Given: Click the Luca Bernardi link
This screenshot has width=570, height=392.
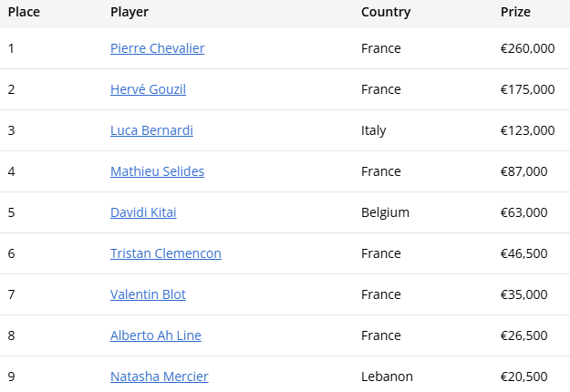Looking at the screenshot, I should coord(151,130).
